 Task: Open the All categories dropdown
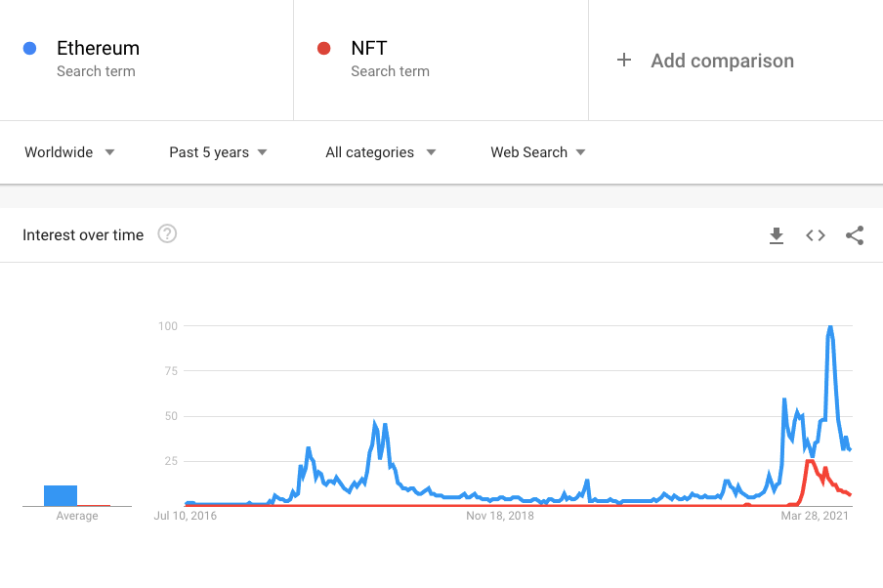[x=381, y=152]
